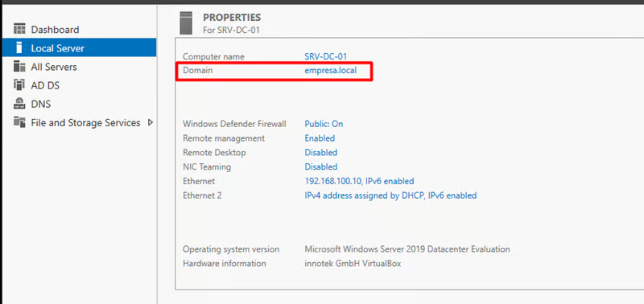Click the File and Storage Services icon
Viewport: 644px width, 304px height.
click(x=19, y=122)
